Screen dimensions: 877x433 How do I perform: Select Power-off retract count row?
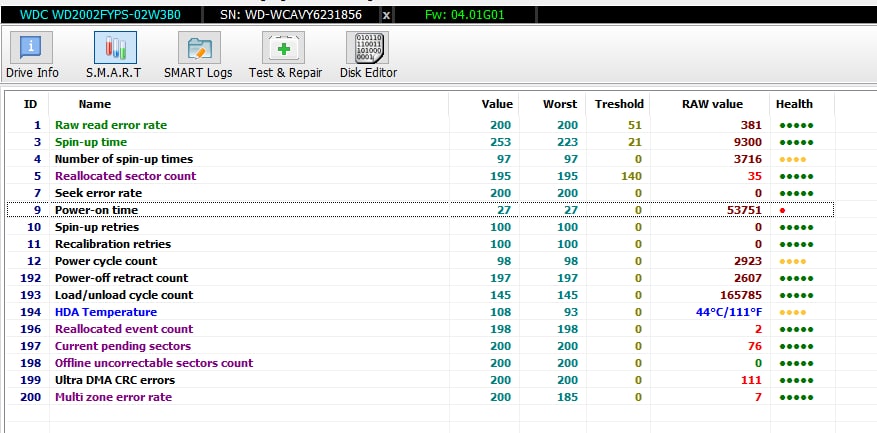click(420, 278)
